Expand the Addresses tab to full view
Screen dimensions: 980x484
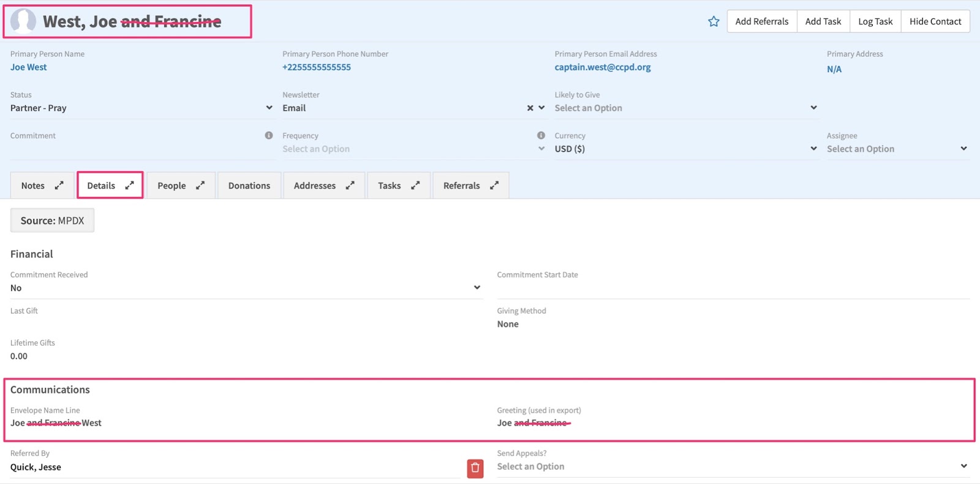(350, 185)
